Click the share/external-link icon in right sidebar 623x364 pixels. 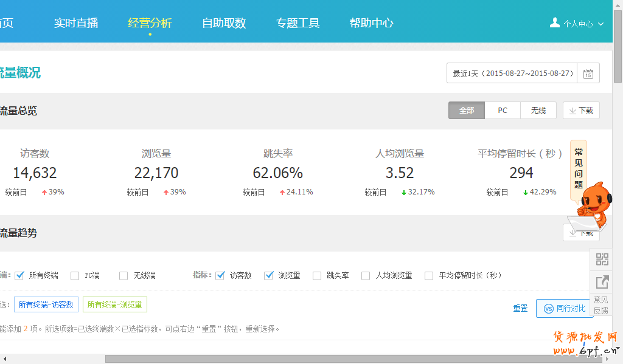(602, 282)
